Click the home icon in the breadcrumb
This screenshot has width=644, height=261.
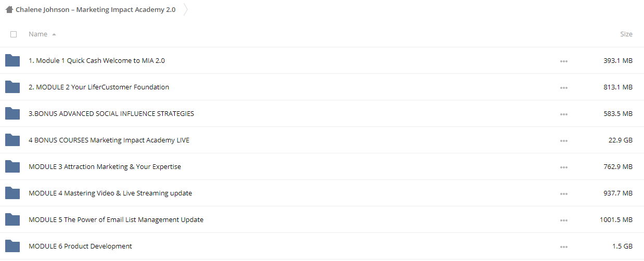coord(9,10)
